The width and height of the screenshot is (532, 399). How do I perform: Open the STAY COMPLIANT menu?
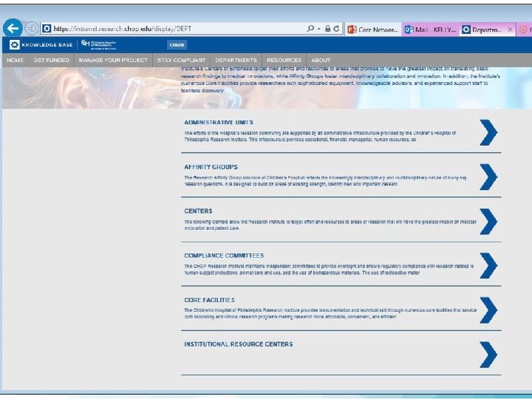[182, 60]
